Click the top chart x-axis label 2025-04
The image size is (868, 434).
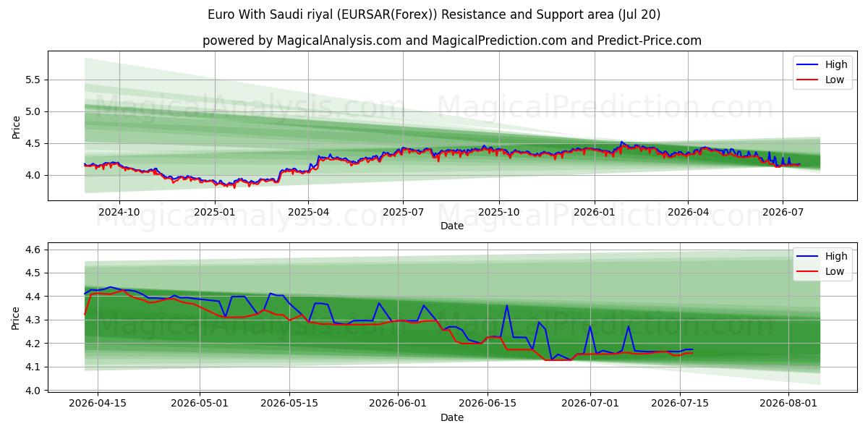(x=308, y=213)
